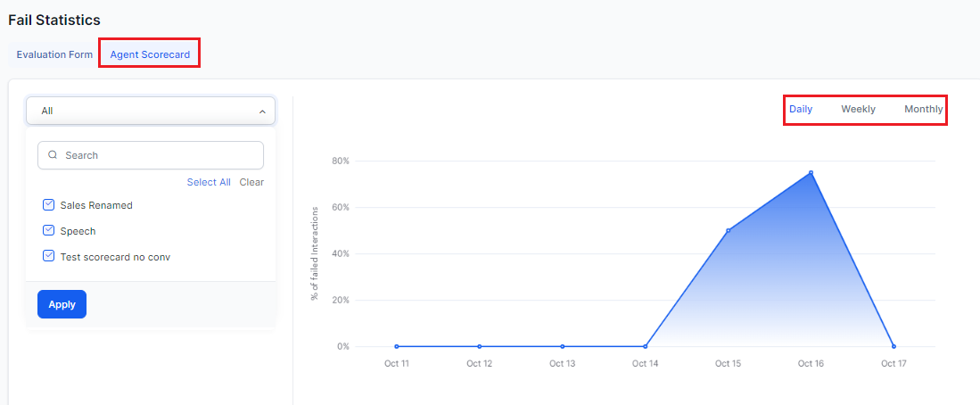Switch chart view to Monthly
Viewport: 980px width, 405px height.
pyautogui.click(x=924, y=110)
